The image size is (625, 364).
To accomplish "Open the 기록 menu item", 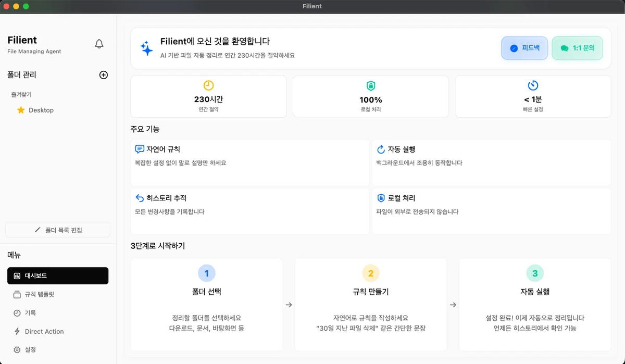I will 58,313.
